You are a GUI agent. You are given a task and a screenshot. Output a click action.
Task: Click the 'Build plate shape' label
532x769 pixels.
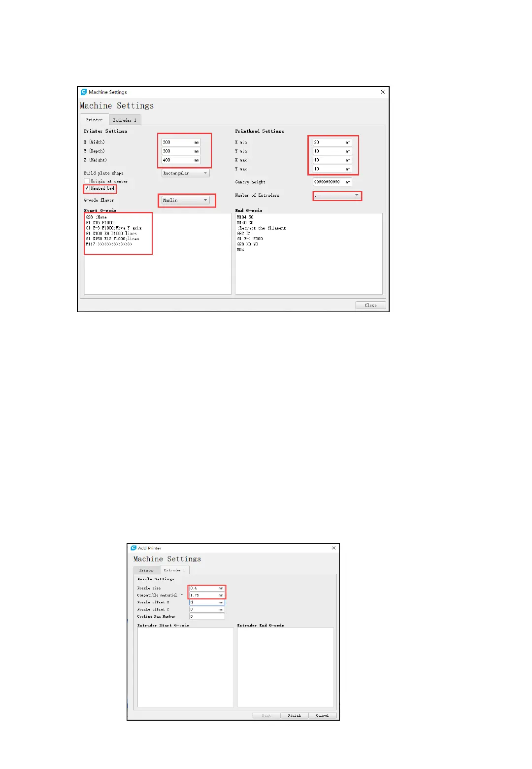[103, 173]
